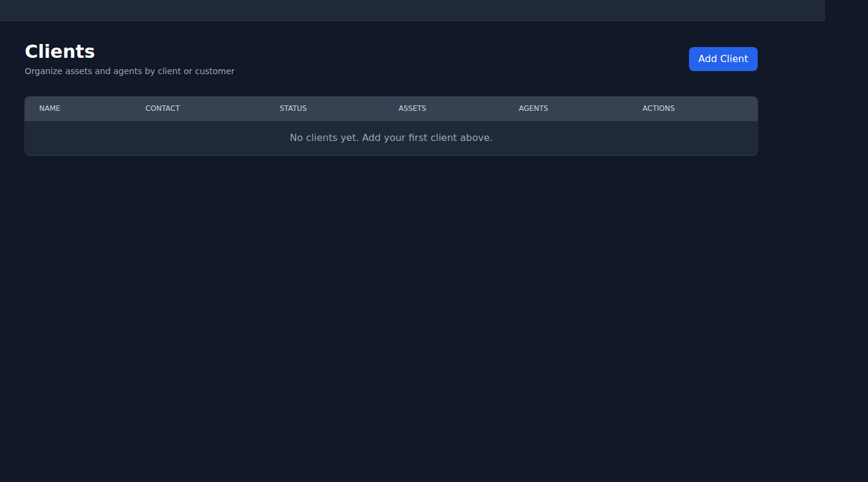Click the ACTIONS column header
The image size is (868, 482).
(x=658, y=108)
